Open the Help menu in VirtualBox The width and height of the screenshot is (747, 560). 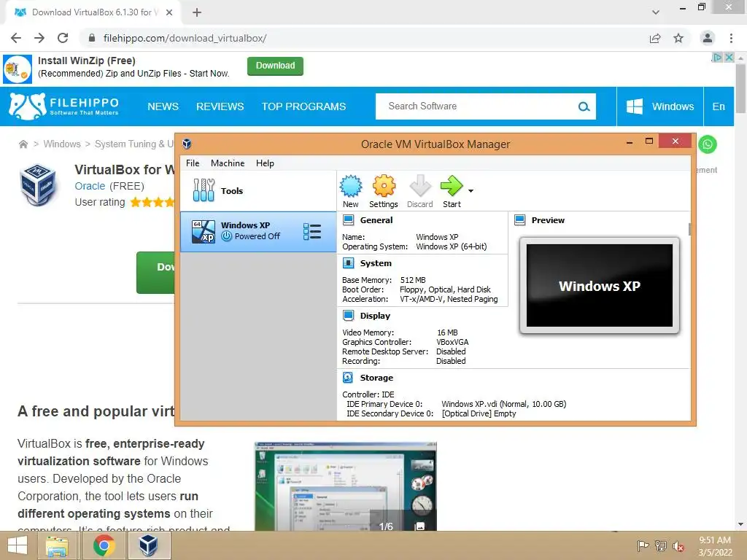tap(265, 163)
